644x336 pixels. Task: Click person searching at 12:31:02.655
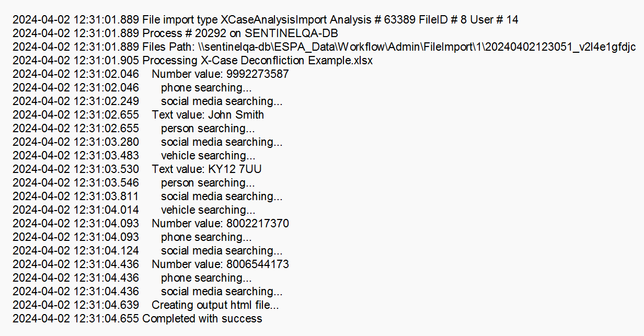coord(208,129)
